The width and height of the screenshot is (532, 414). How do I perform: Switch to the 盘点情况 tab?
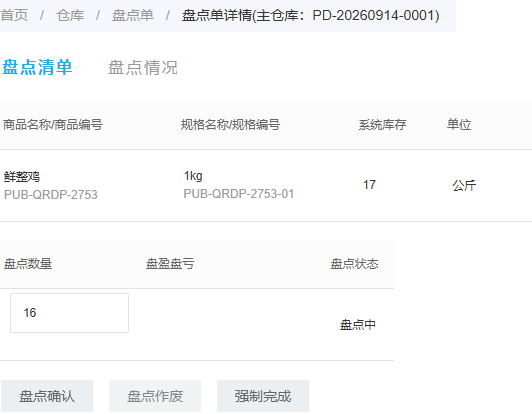[x=143, y=67]
